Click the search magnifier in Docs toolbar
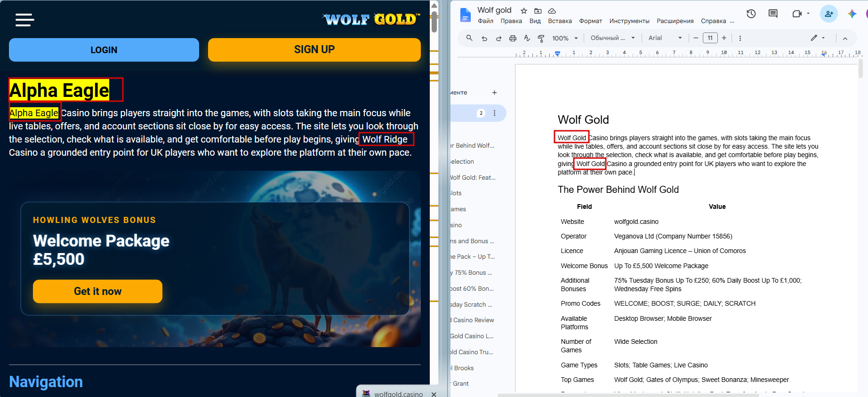This screenshot has width=868, height=397. (x=469, y=38)
